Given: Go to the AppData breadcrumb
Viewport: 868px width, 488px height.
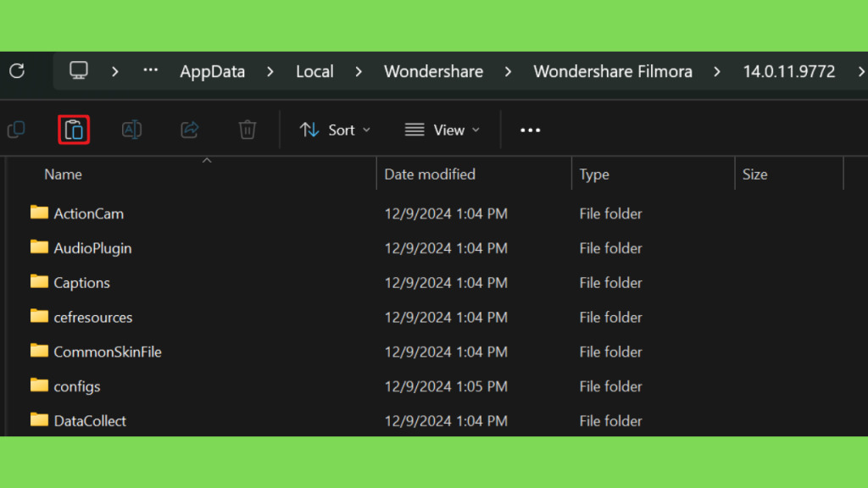Looking at the screenshot, I should click(x=213, y=71).
